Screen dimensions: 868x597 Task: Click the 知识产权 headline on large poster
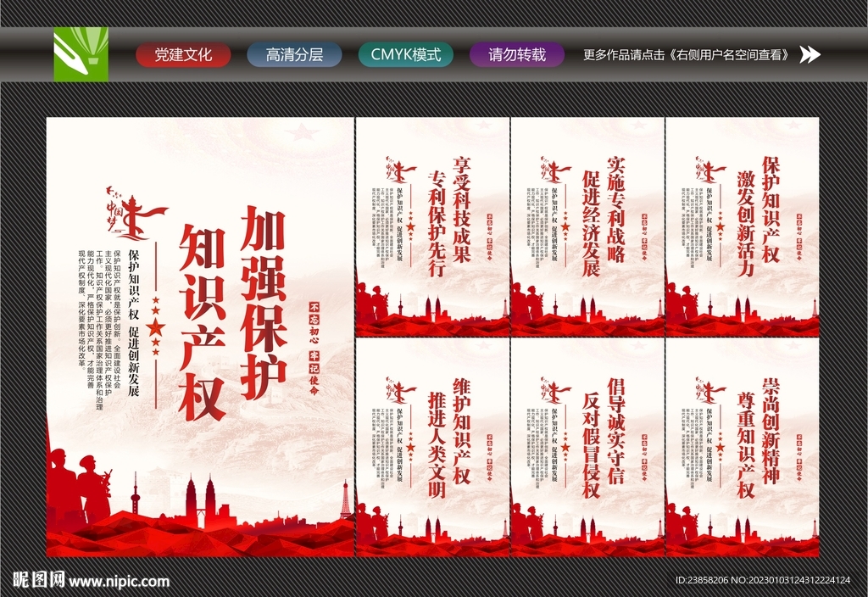(202, 323)
